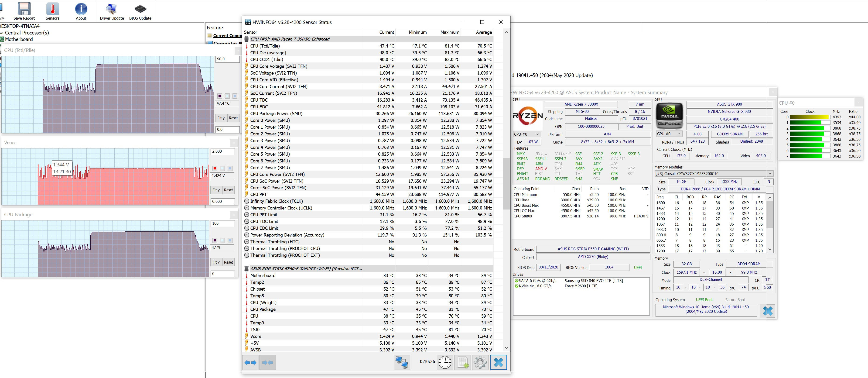Click the Save Report toolbar icon
Screen dimensions: 868x378
[24, 11]
